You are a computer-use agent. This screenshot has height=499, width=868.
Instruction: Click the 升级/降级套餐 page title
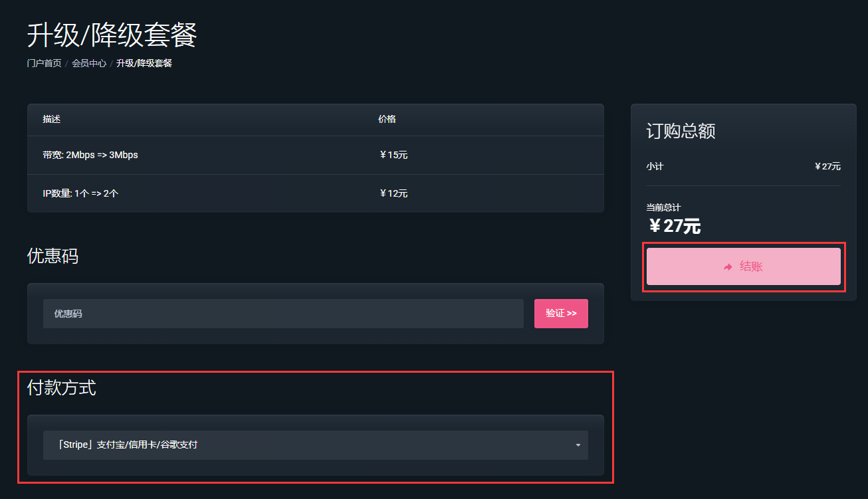tap(112, 35)
